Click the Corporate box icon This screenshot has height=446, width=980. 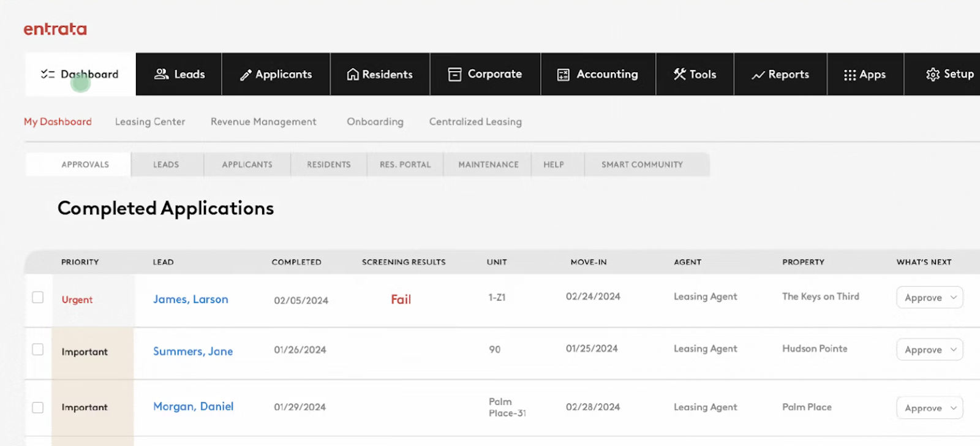point(454,74)
